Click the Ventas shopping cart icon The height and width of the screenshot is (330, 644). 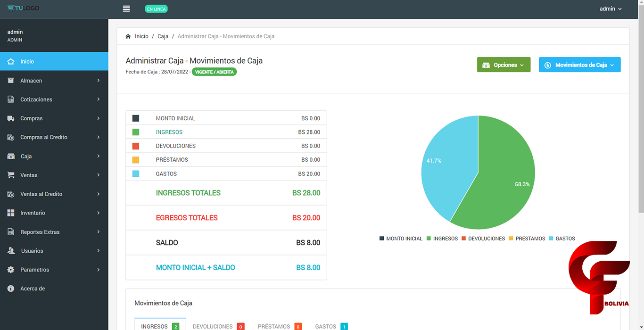point(11,175)
